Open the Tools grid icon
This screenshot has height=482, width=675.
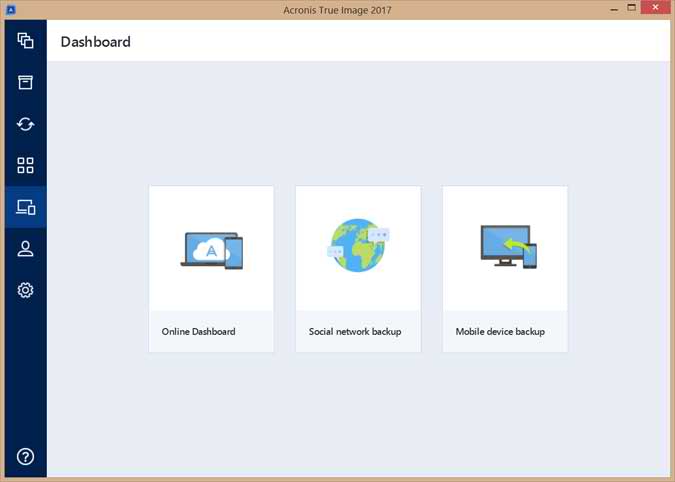click(25, 165)
